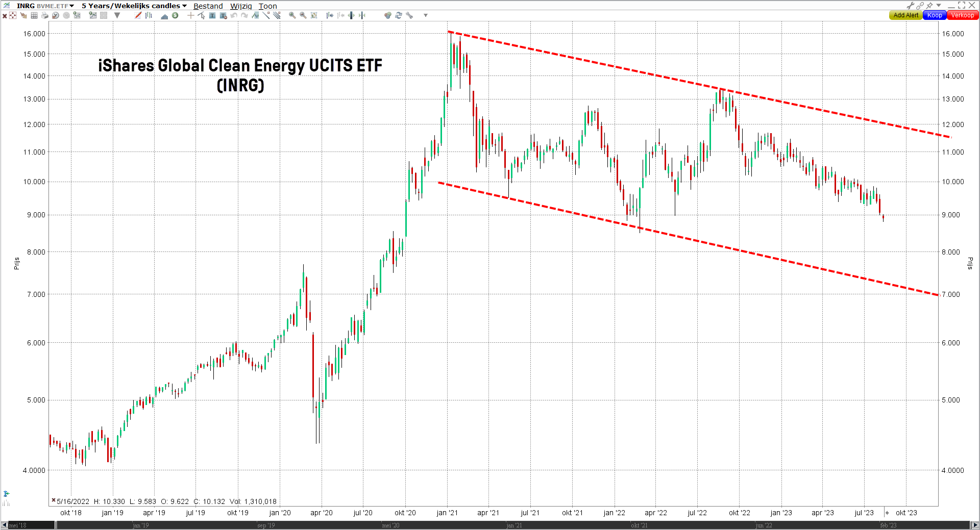Viewport: 980px width, 530px height.
Task: Click the okt '23 date axis label
Action: [x=906, y=513]
